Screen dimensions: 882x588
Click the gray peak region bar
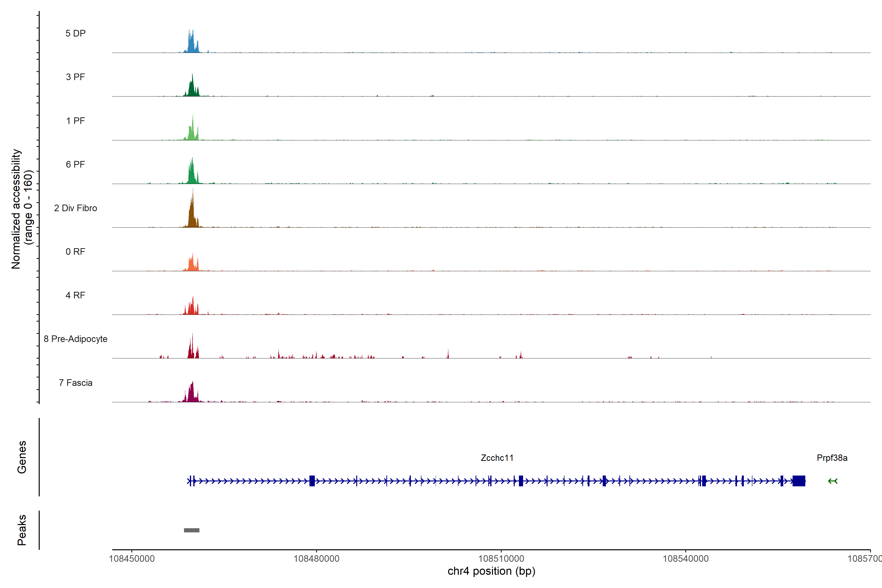pos(192,530)
